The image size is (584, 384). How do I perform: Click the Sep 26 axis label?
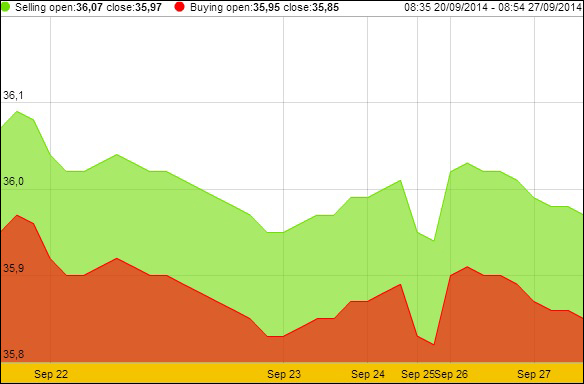pos(451,374)
